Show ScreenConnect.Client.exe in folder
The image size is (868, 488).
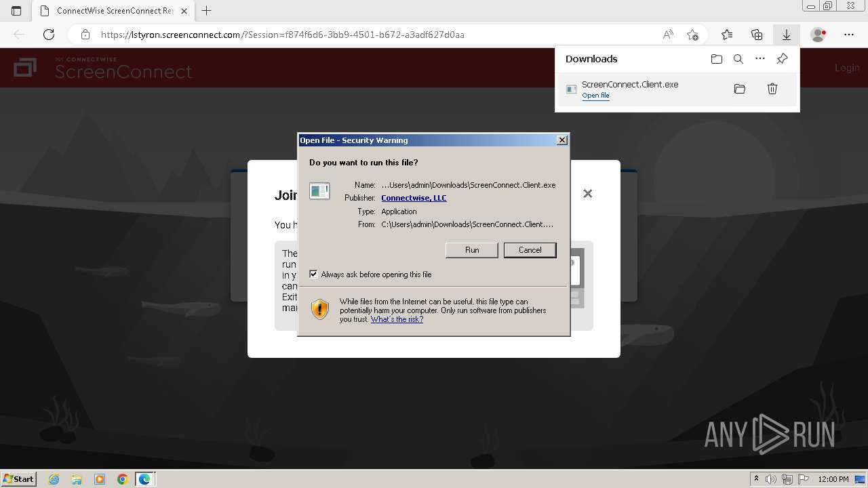(x=740, y=89)
